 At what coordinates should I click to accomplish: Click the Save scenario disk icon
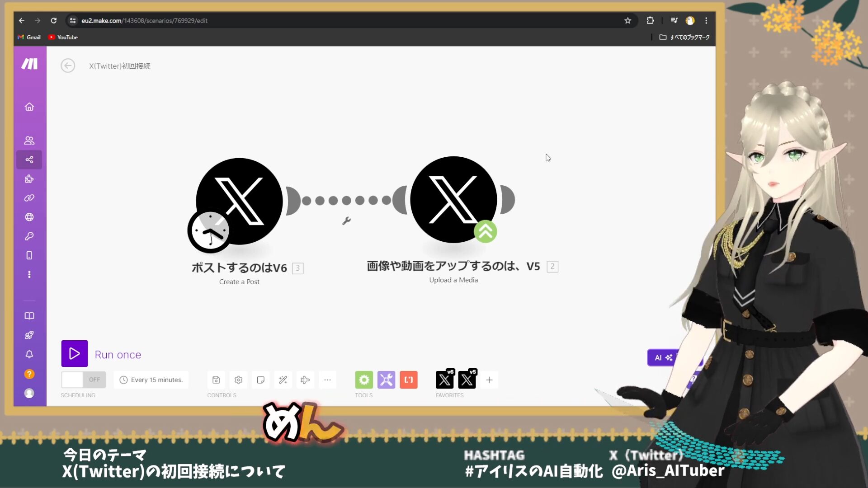pos(216,380)
